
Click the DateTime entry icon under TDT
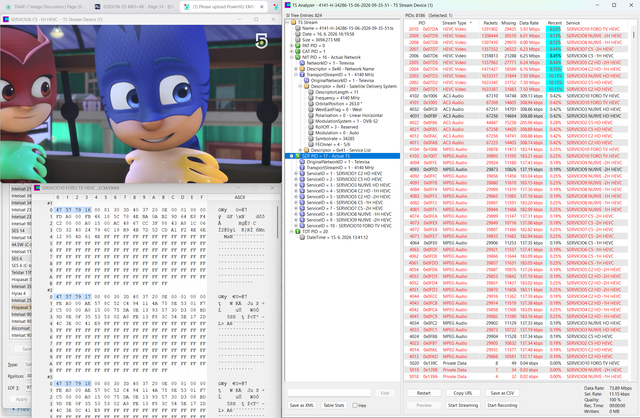coord(302,237)
